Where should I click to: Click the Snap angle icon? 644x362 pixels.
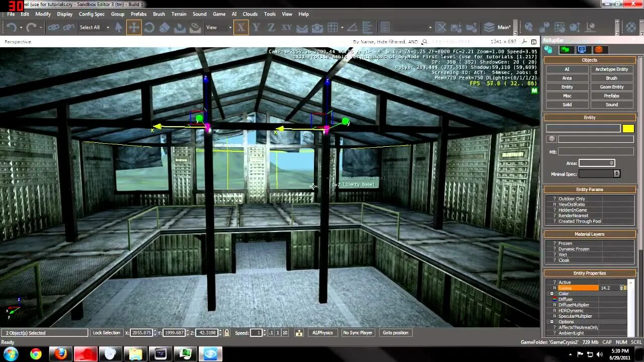(353, 27)
